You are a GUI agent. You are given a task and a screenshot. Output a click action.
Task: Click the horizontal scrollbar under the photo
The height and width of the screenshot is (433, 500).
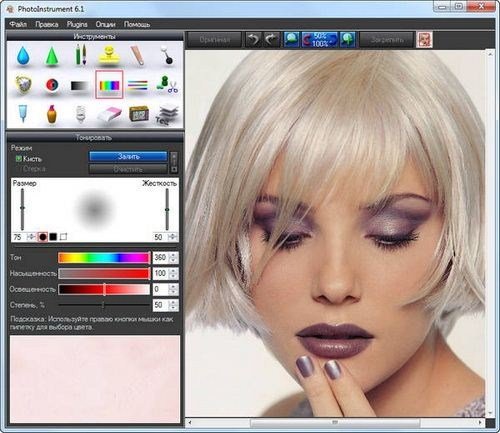335,422
